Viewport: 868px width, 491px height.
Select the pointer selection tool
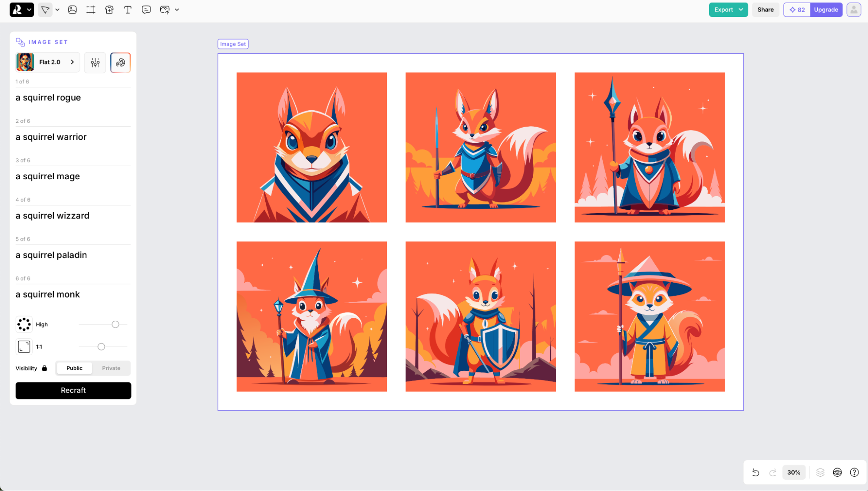coord(45,10)
